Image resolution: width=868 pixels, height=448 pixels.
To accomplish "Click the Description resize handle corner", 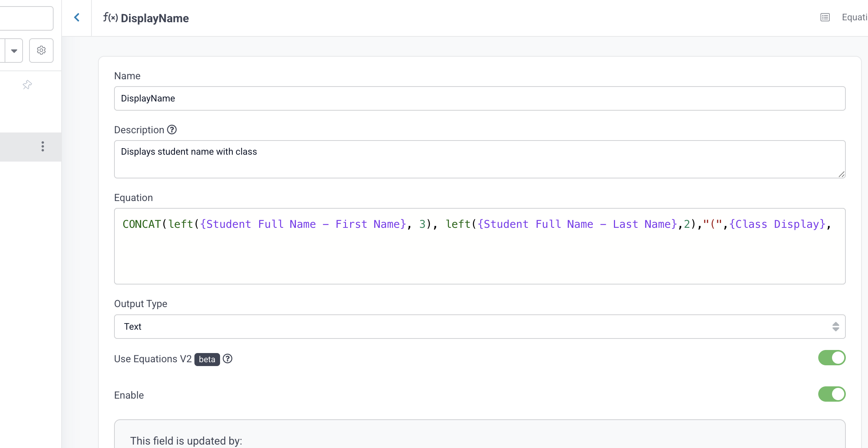I will pyautogui.click(x=842, y=175).
